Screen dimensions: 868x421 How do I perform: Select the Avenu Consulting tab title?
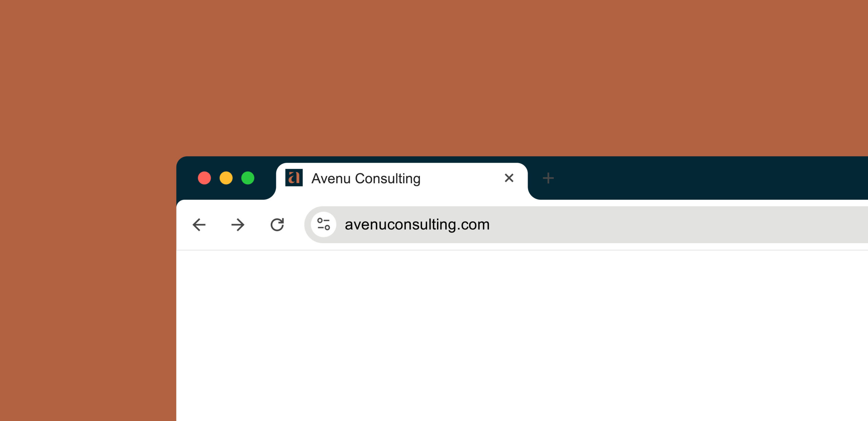366,178
